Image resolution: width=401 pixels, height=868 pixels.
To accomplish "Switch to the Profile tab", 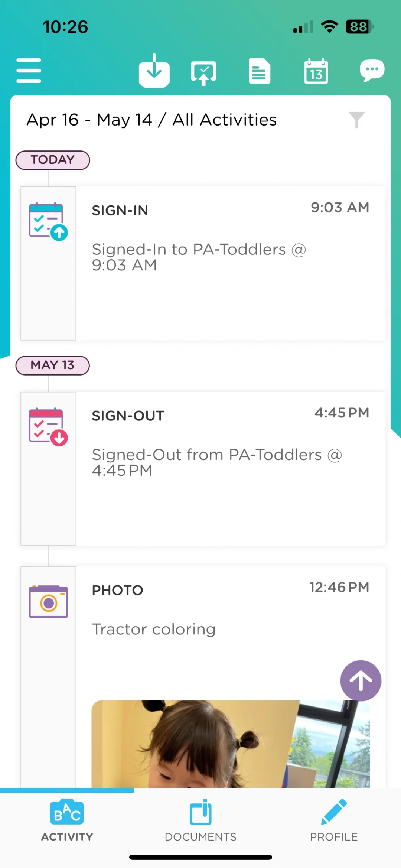I will (334, 821).
